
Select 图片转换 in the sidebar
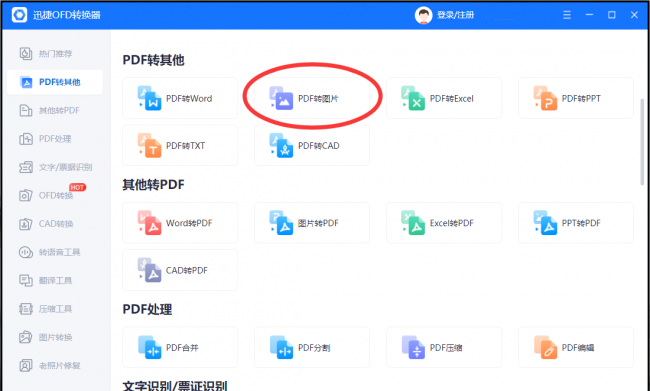coord(55,337)
